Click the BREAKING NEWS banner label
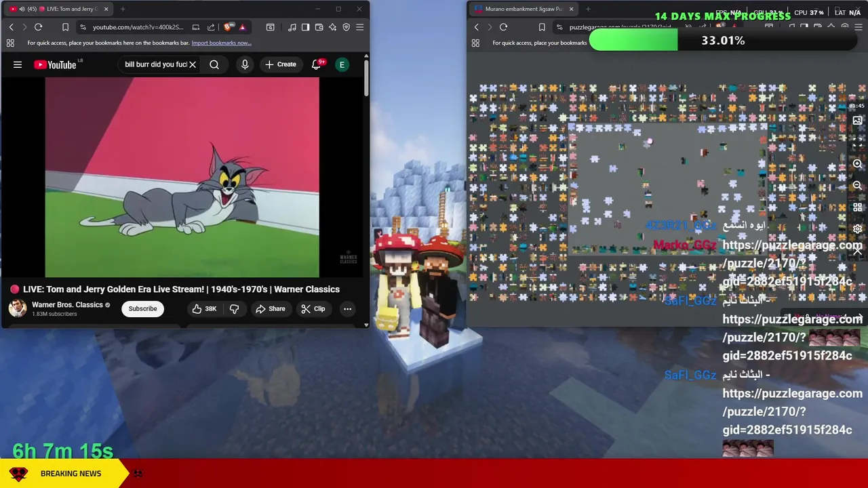This screenshot has height=488, width=868. (x=71, y=473)
